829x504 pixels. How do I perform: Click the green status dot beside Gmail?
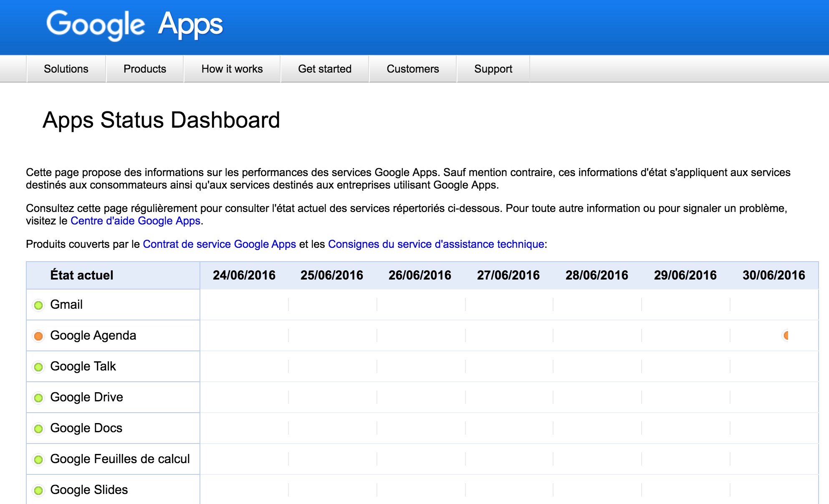point(39,305)
